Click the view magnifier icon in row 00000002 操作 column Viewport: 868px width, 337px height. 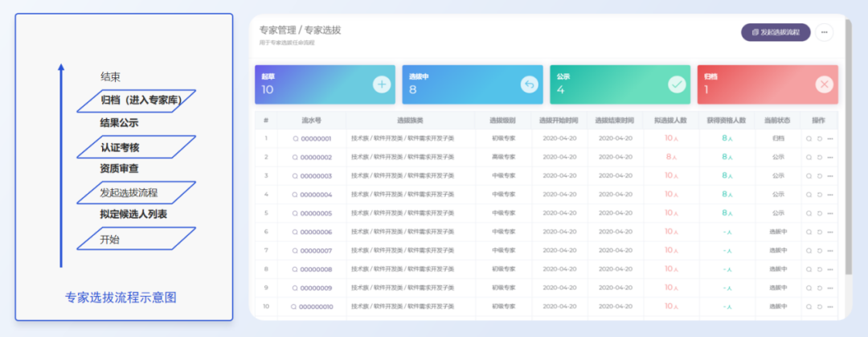tap(809, 158)
